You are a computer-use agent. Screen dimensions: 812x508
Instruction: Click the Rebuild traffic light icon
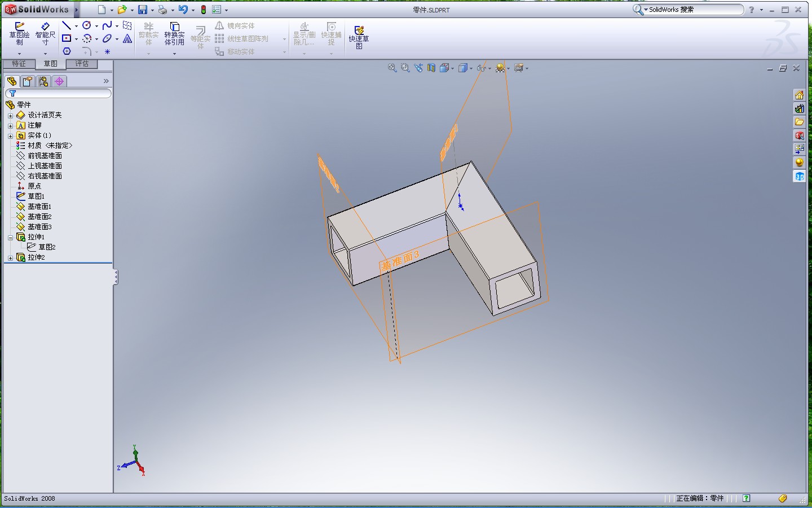204,10
